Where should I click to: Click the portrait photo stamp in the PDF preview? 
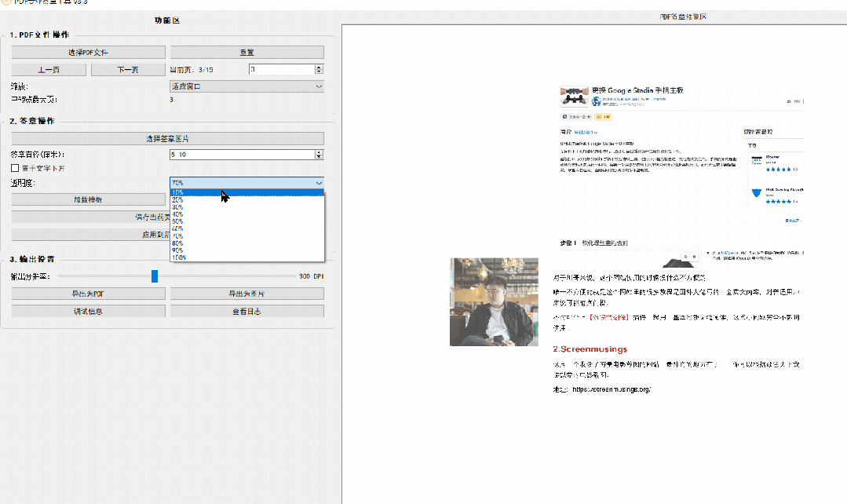(494, 301)
